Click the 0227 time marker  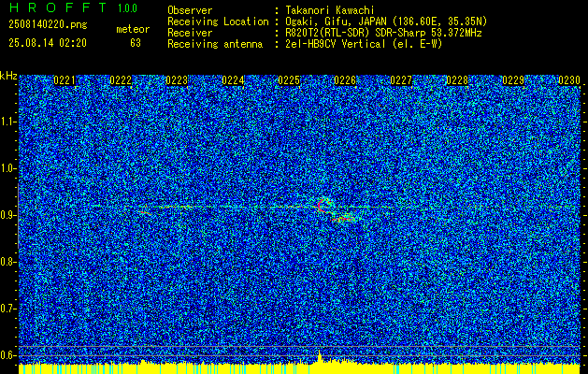click(x=401, y=80)
